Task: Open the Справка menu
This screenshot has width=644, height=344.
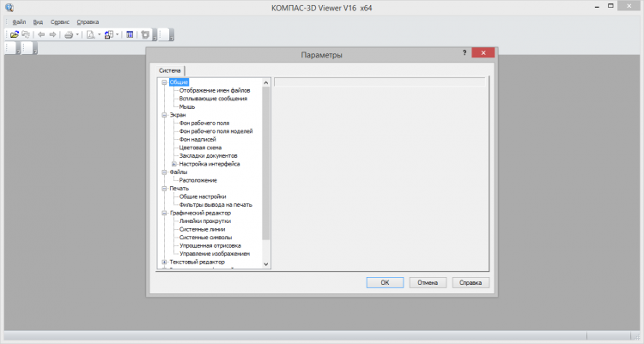Action: pyautogui.click(x=88, y=22)
